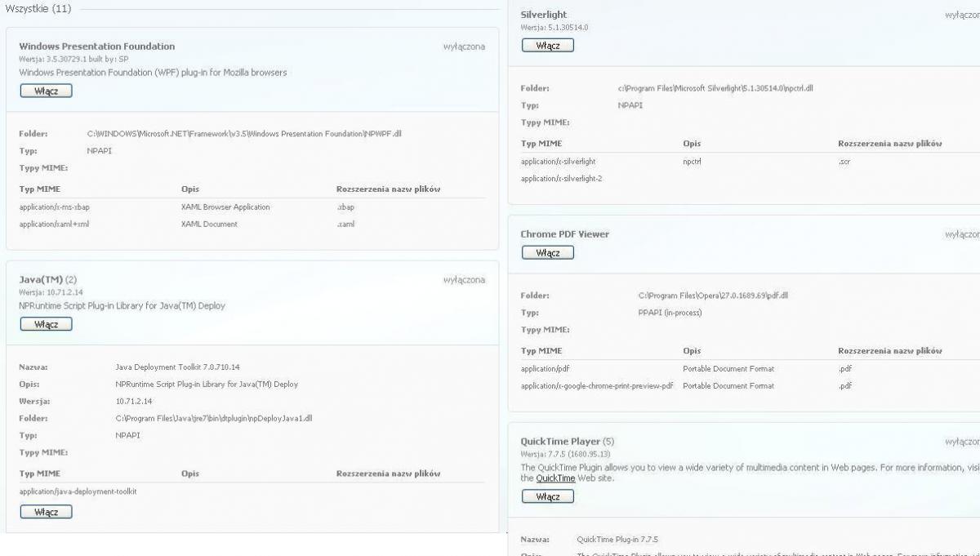Turn on Chrome PDF Viewer with Włącz
This screenshot has height=556, width=980.
[x=548, y=252]
